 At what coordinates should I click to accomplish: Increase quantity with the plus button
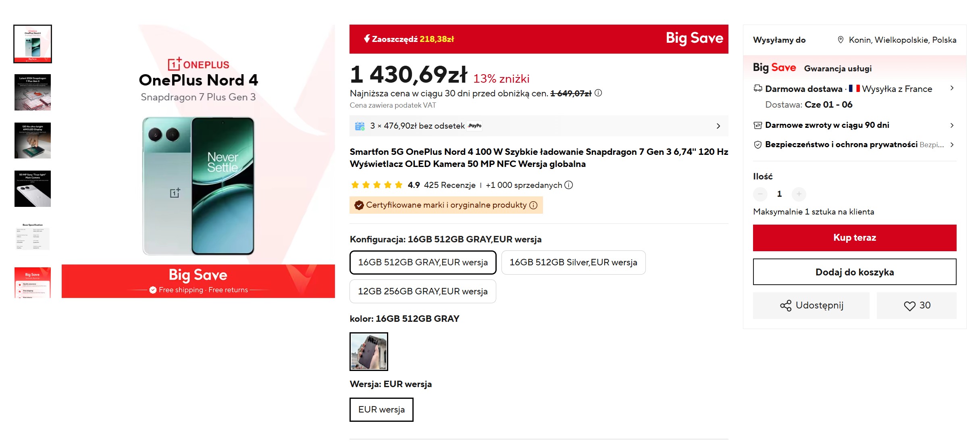coord(799,194)
